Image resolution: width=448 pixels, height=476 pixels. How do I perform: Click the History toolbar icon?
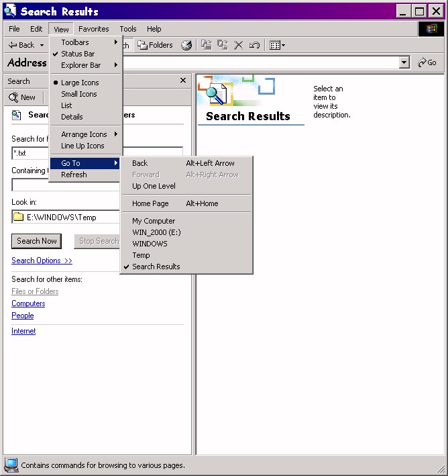coord(186,45)
